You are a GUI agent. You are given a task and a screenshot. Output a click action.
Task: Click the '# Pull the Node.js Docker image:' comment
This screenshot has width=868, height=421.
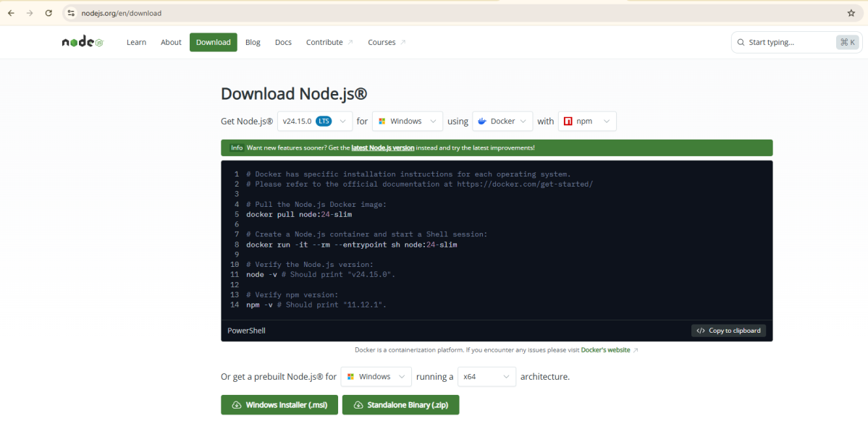click(316, 204)
